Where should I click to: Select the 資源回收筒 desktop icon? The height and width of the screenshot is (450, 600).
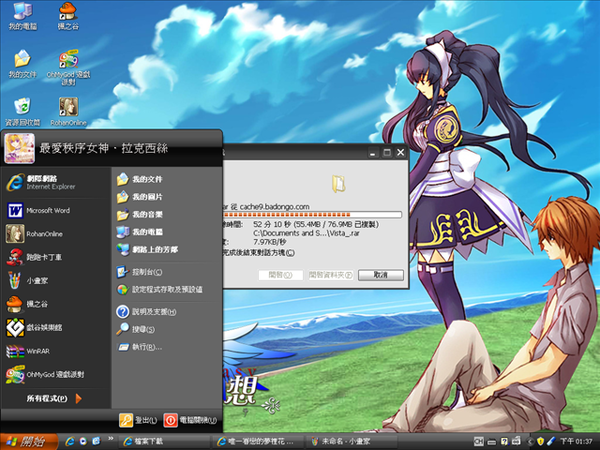[22, 112]
